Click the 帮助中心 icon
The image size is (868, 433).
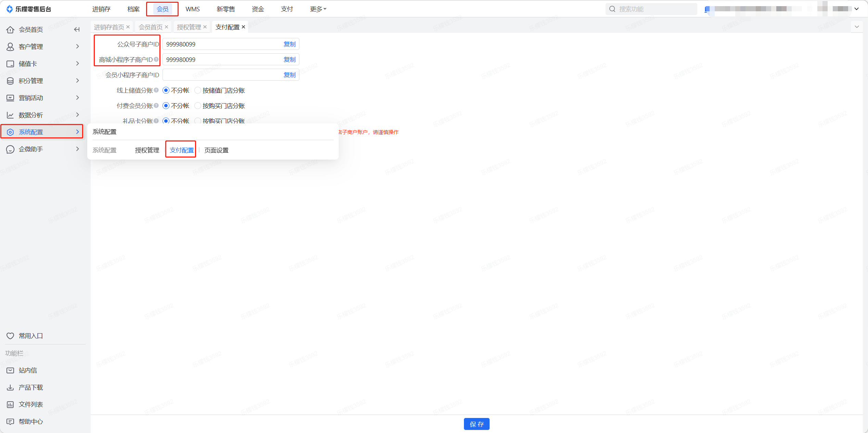[x=10, y=422]
